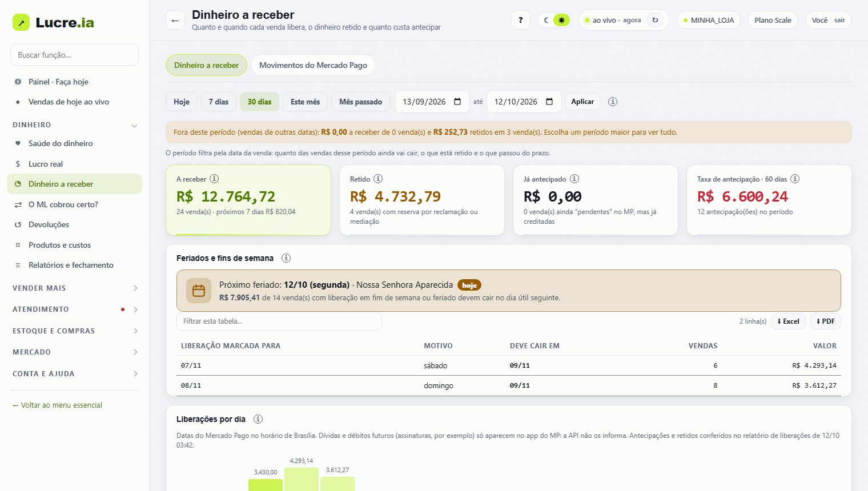Collapse the DINHEIRO sidebar section
Screen dimensions: 868x491
[x=74, y=125]
